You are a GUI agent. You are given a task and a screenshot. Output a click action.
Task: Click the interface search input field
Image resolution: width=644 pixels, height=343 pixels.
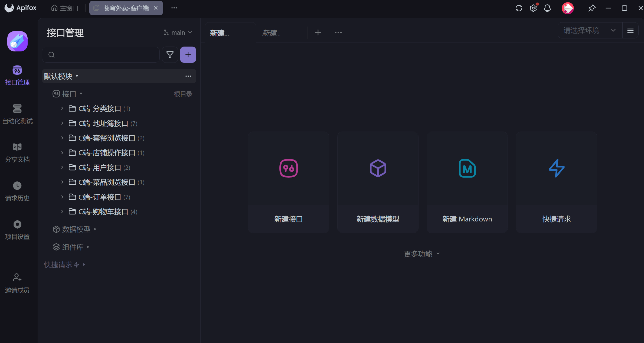(x=106, y=55)
